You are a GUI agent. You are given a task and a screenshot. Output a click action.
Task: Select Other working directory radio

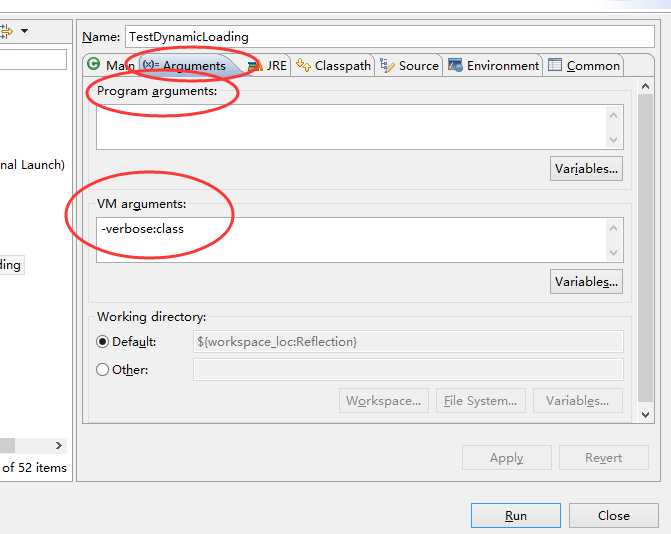tap(103, 370)
